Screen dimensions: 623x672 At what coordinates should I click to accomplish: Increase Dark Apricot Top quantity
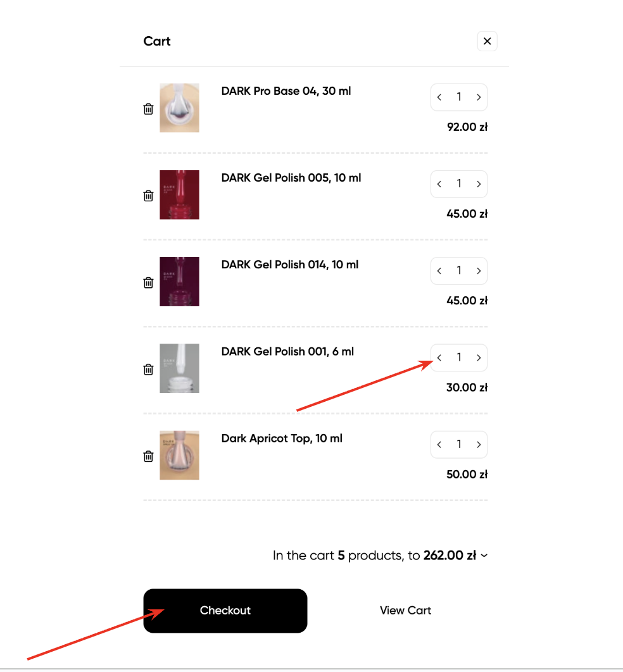[x=479, y=445]
